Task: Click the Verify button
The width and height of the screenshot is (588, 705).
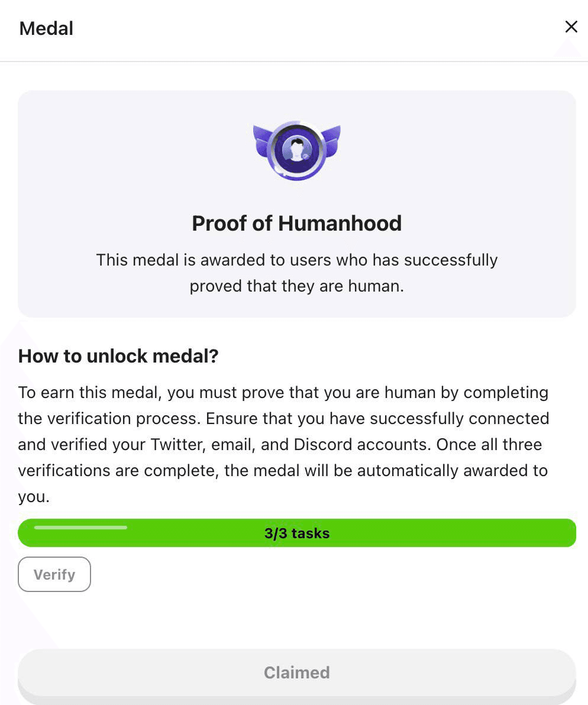Action: (54, 574)
